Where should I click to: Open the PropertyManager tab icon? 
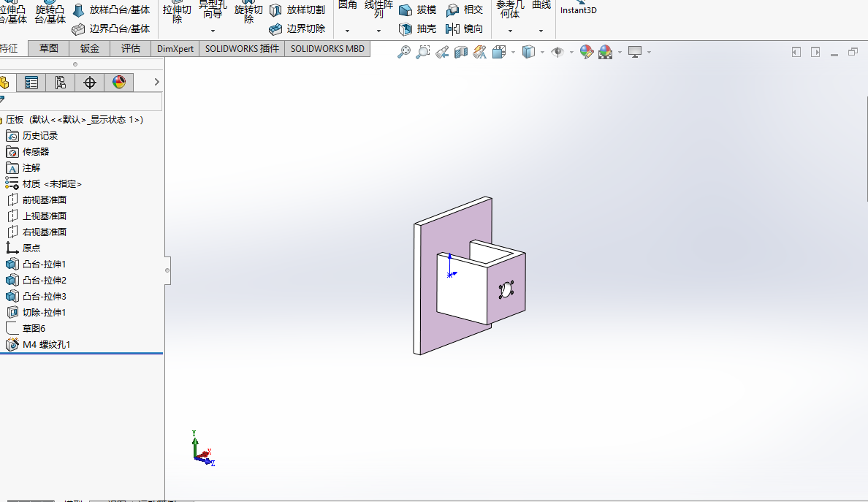click(x=31, y=83)
